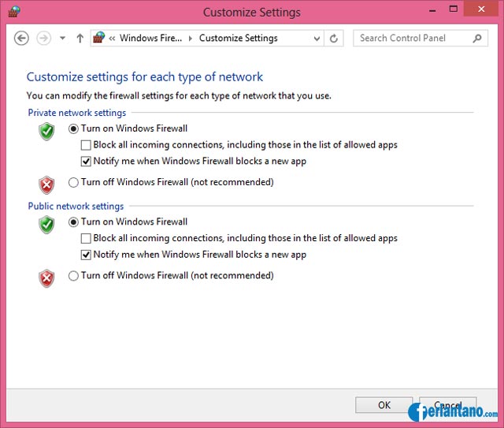Uncheck Notify me option under private network
504x428 pixels.
tap(86, 162)
